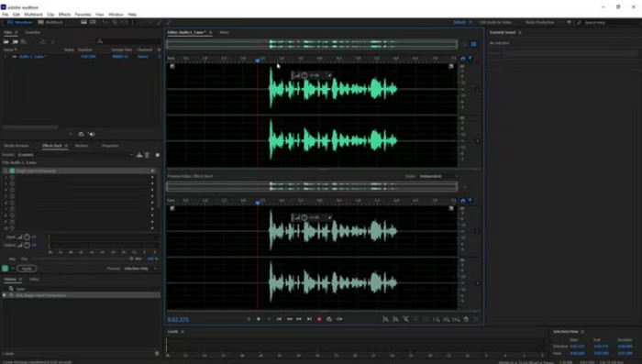642x364 pixels.
Task: Toggle Skip Selection in the transport
Action: pos(339,319)
